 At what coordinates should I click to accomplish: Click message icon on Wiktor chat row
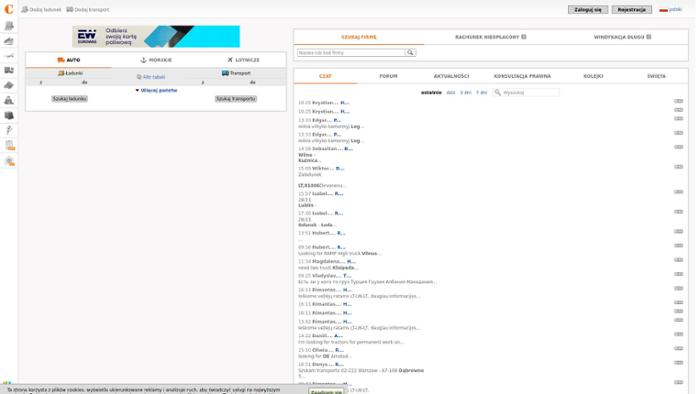pyautogui.click(x=679, y=166)
